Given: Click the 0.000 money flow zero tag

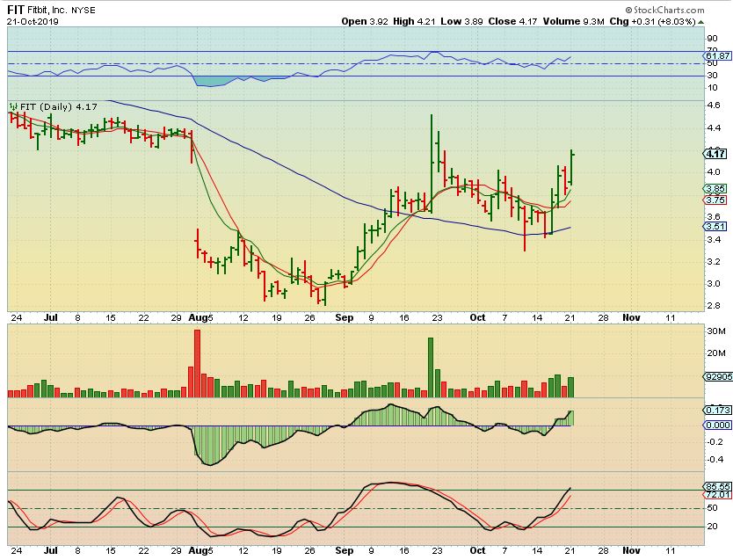Looking at the screenshot, I should coord(717,425).
